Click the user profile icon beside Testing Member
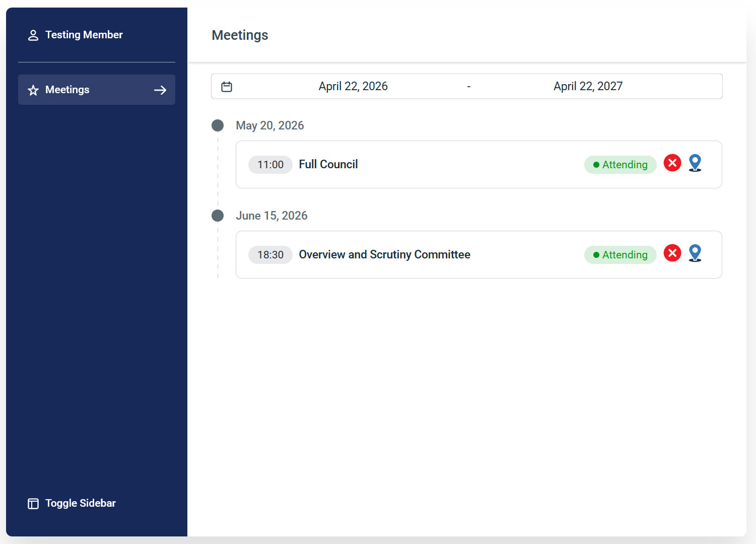Viewport: 756px width, 544px height. tap(33, 35)
